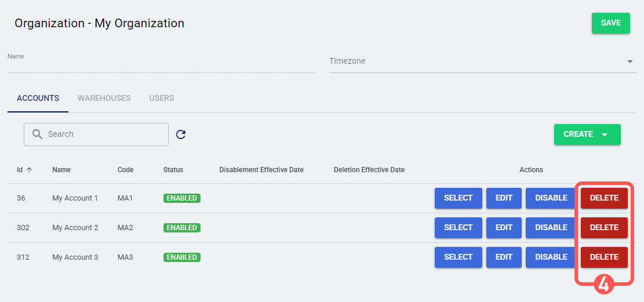Click the magnifier icon in search box

pos(37,134)
